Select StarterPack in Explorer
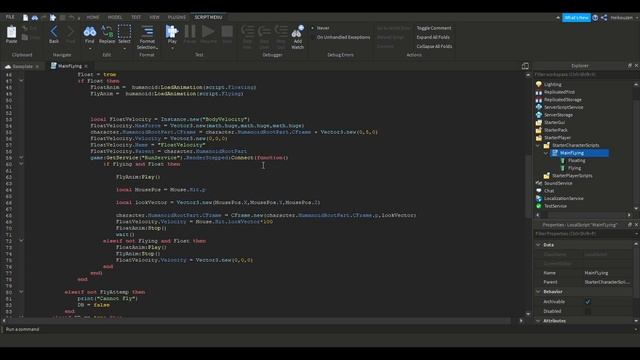The image size is (640, 360). point(556,130)
